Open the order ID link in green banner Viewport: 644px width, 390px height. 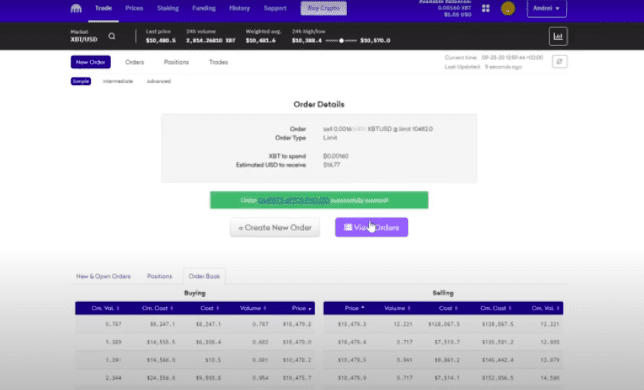[294, 200]
